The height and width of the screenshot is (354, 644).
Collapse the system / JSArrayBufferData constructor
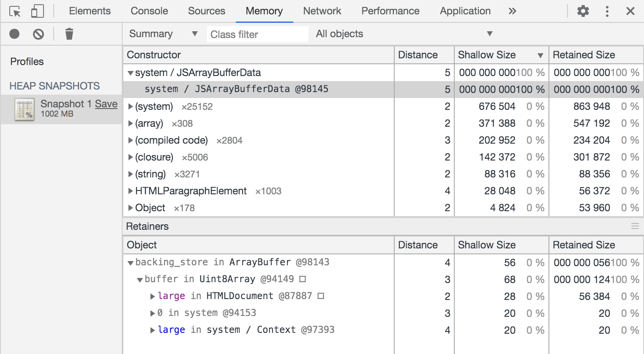point(131,73)
